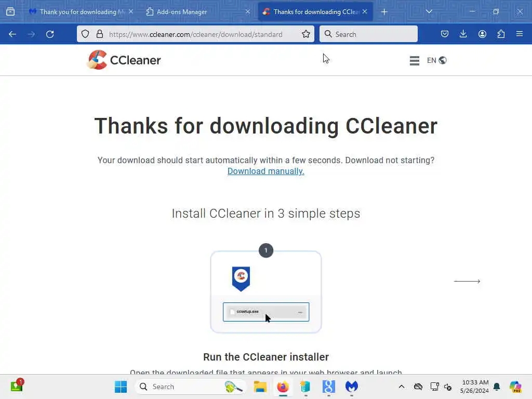Open the CCleaner site hamburger menu
The width and height of the screenshot is (532, 399).
point(414,60)
